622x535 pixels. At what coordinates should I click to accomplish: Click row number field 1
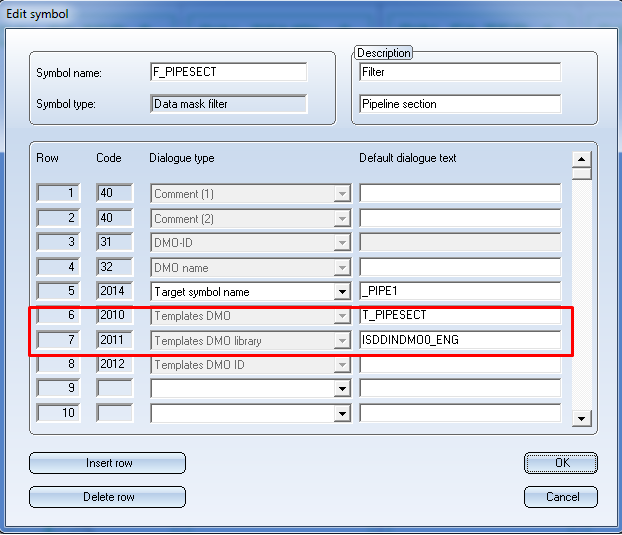58,193
